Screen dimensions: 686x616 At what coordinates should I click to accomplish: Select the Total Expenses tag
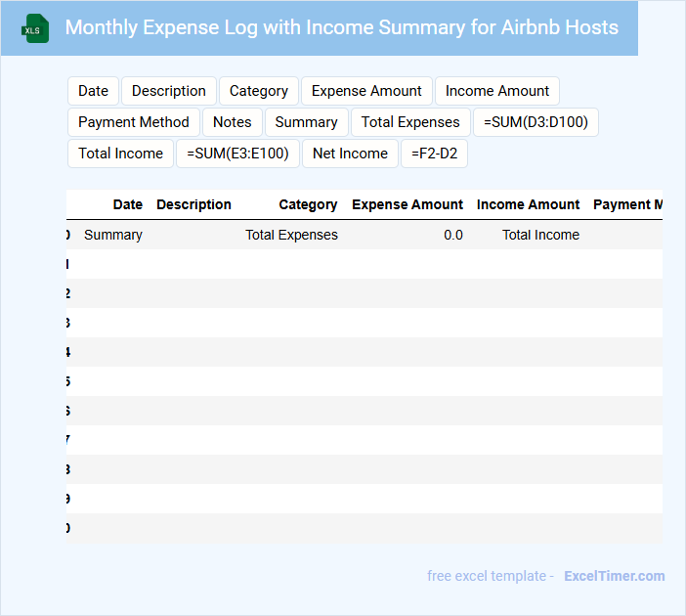point(410,122)
